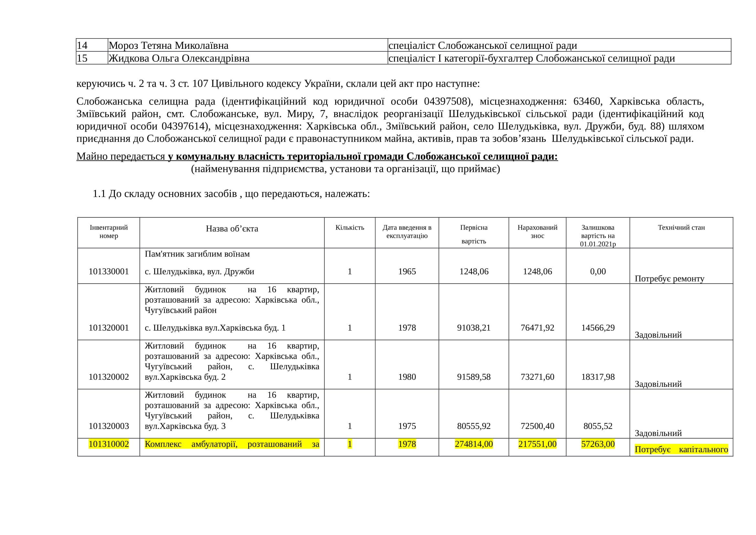Click 'Первісна вартість' column header
The height and width of the screenshot is (535, 756).
(x=474, y=234)
